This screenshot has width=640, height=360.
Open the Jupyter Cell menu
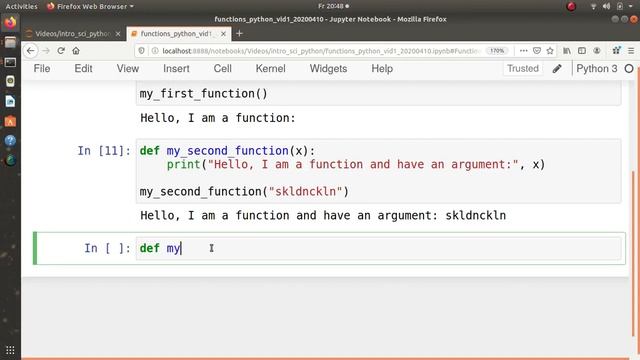(x=222, y=69)
